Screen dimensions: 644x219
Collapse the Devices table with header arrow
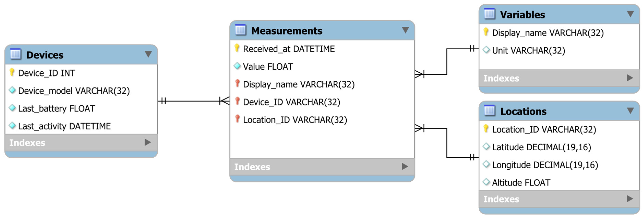[148, 54]
